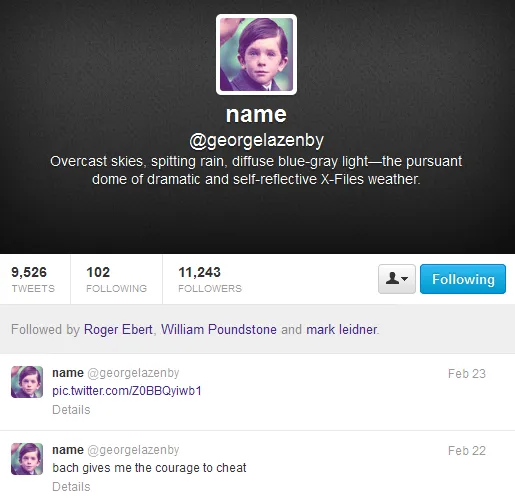
Task: Expand Details on the Feb 22 tweet
Action: (x=71, y=486)
